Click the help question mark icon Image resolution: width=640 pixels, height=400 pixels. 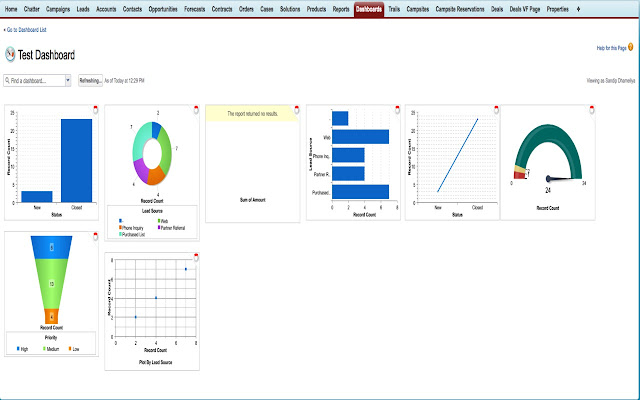pyautogui.click(x=634, y=48)
